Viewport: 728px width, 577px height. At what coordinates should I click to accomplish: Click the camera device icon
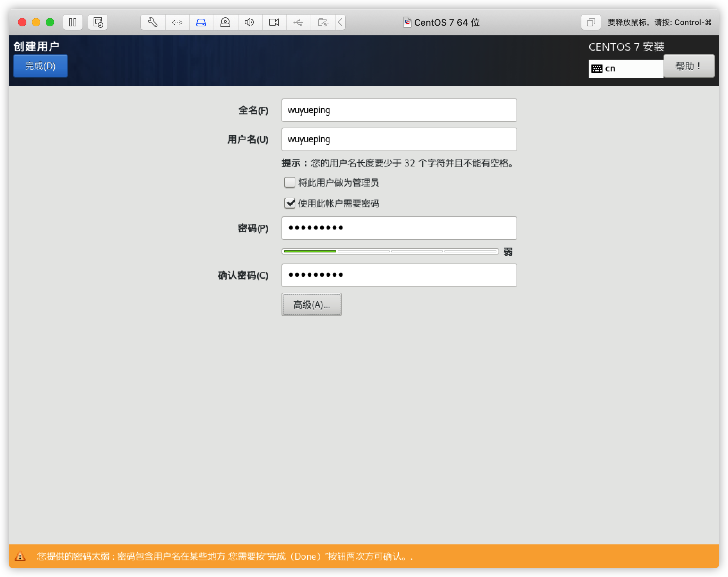(x=274, y=23)
